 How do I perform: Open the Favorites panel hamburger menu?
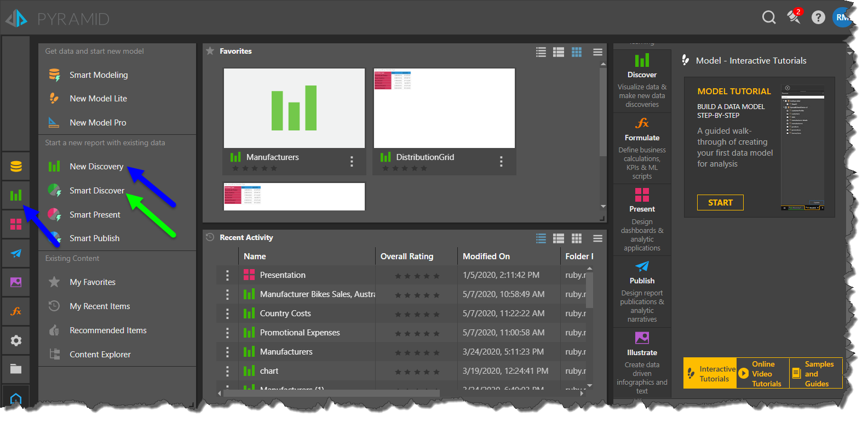point(597,52)
